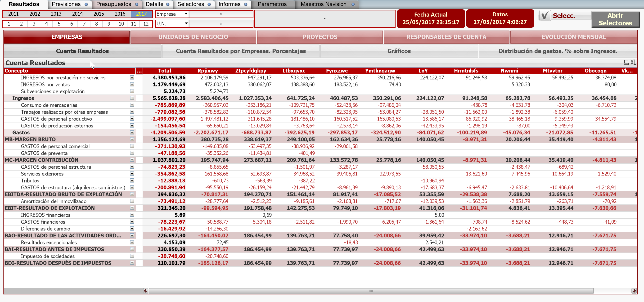Click the Total column header
This screenshot has width=644, height=302.
pos(165,71)
